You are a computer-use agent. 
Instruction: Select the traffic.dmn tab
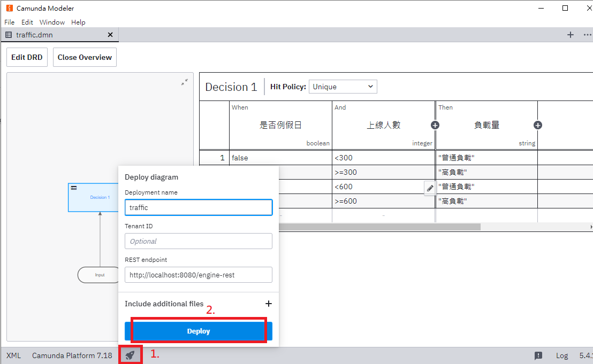click(x=60, y=35)
